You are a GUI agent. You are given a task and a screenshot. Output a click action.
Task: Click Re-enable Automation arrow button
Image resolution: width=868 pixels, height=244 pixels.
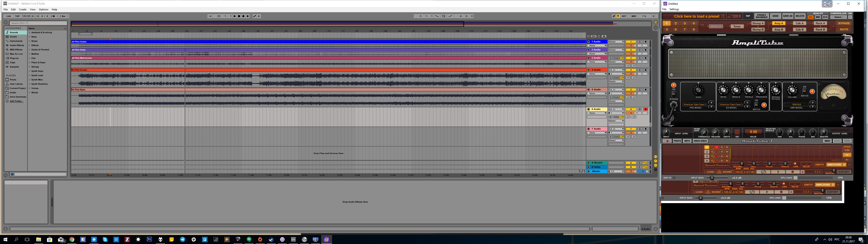pyautogui.click(x=259, y=16)
